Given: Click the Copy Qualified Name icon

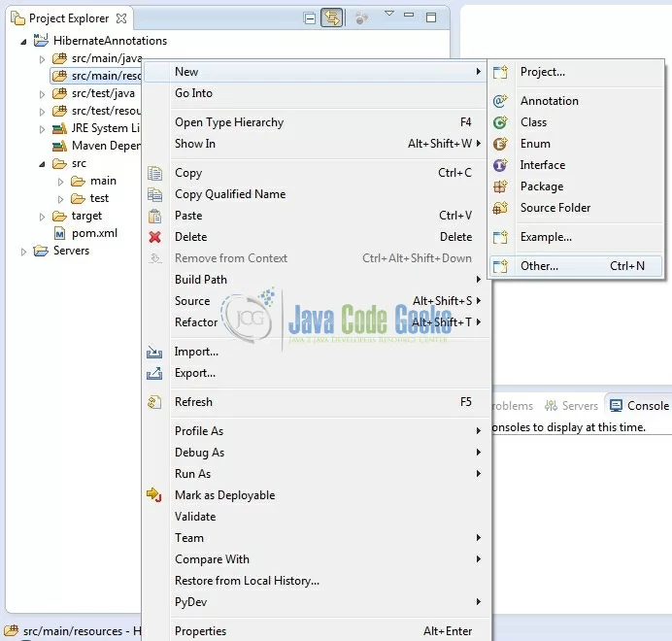Looking at the screenshot, I should pyautogui.click(x=154, y=194).
